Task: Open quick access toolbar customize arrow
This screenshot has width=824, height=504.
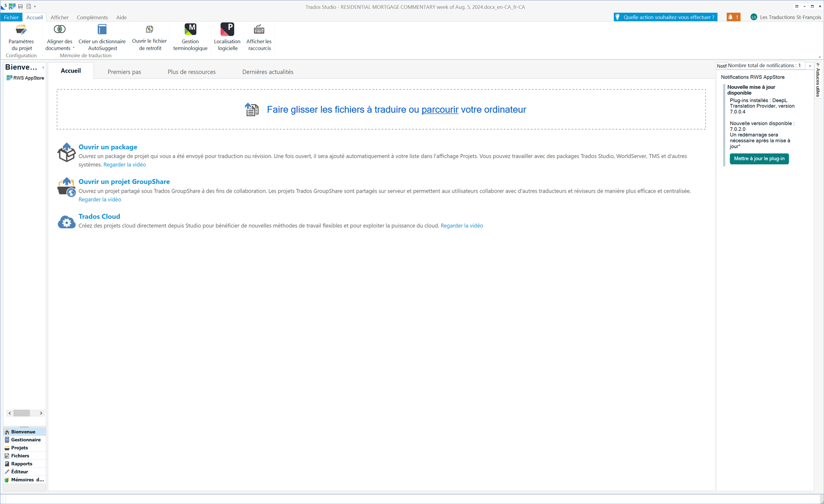Action: 35,6
